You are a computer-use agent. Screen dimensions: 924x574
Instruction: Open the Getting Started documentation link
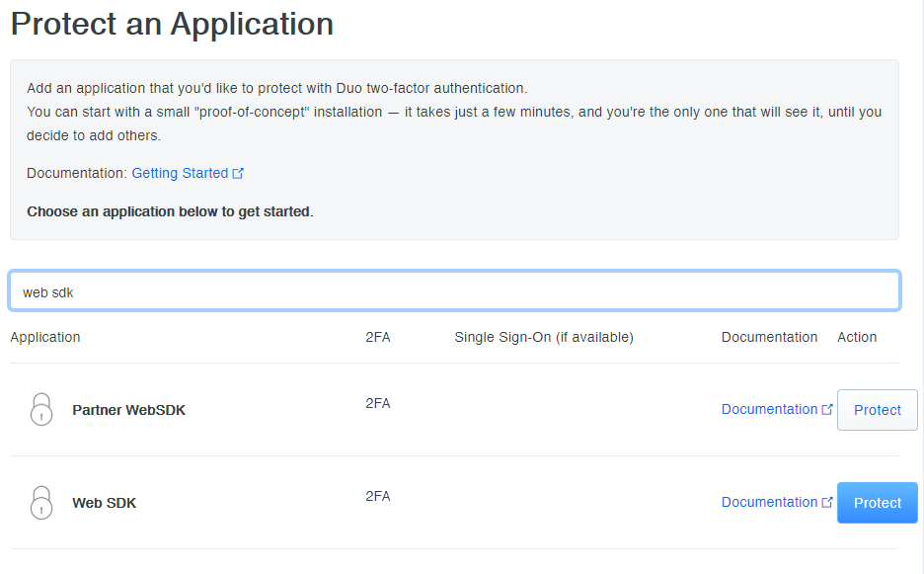point(180,173)
